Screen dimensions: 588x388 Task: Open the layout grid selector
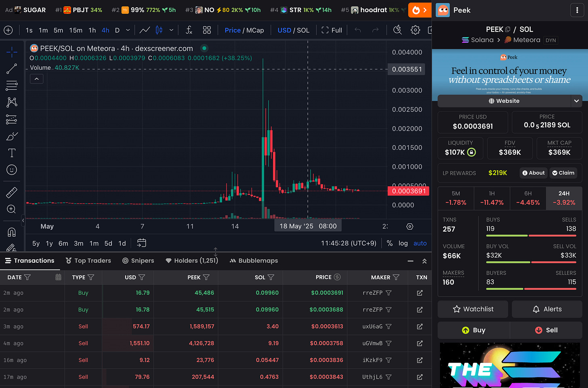pyautogui.click(x=207, y=30)
